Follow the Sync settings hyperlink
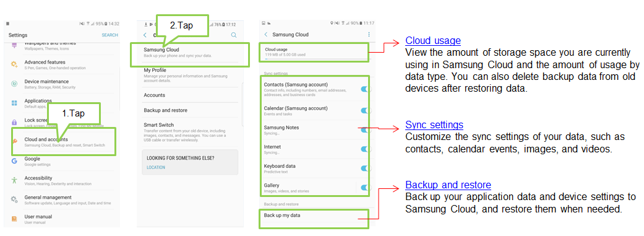644x236 pixels. [x=434, y=125]
